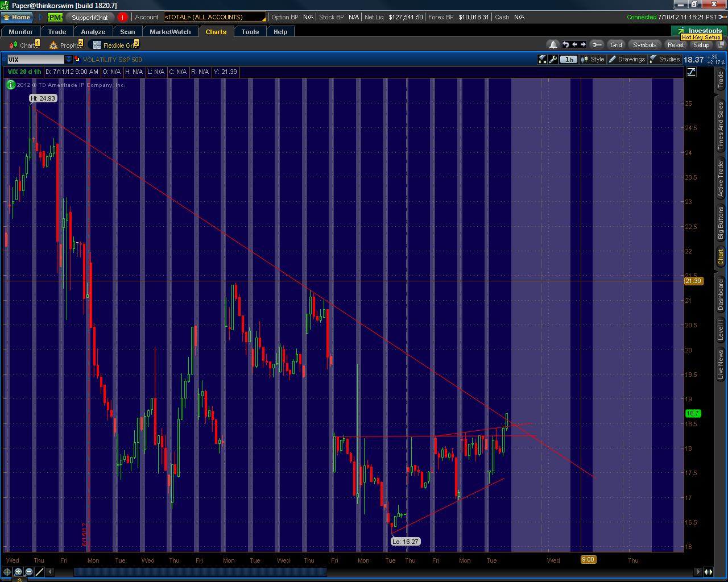Click the scrollbar right arrow

pyautogui.click(x=697, y=572)
